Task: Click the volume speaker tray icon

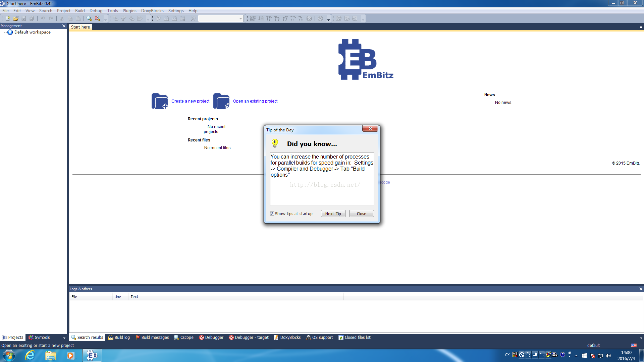Action: click(608, 356)
